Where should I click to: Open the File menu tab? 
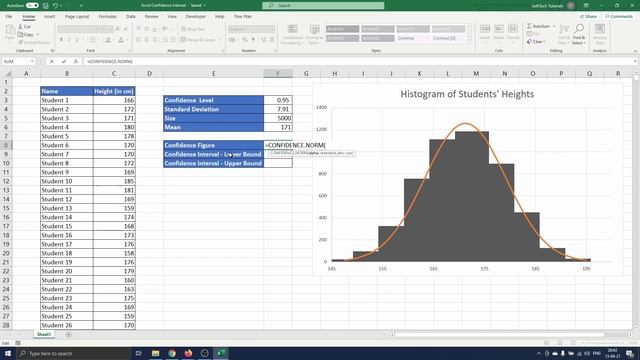point(9,16)
